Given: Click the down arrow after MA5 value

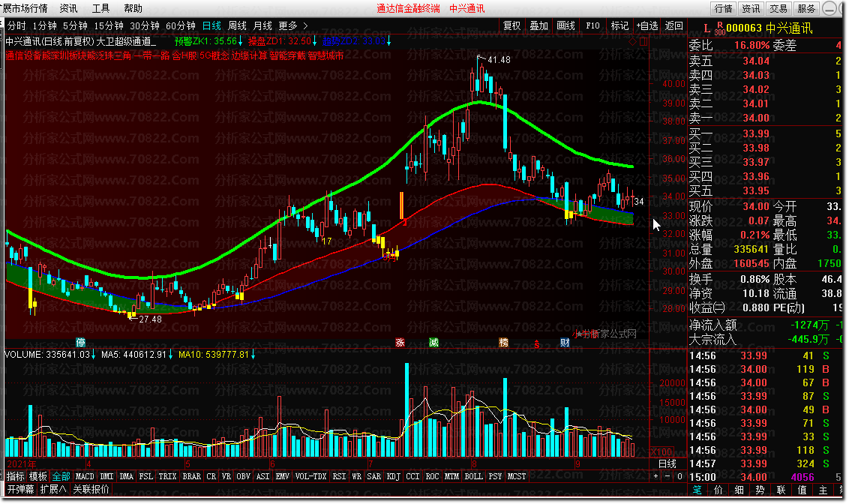Looking at the screenshot, I should (170, 355).
